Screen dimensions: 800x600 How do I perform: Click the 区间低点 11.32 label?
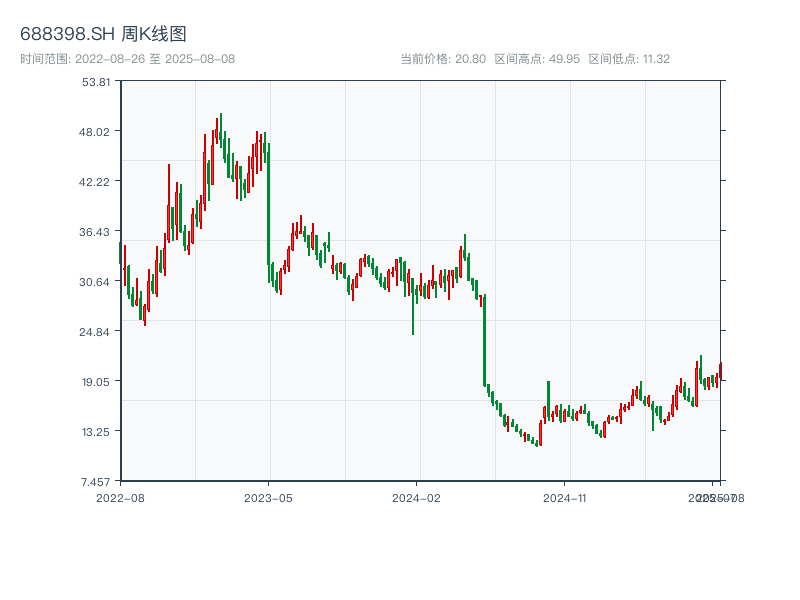(x=629, y=59)
